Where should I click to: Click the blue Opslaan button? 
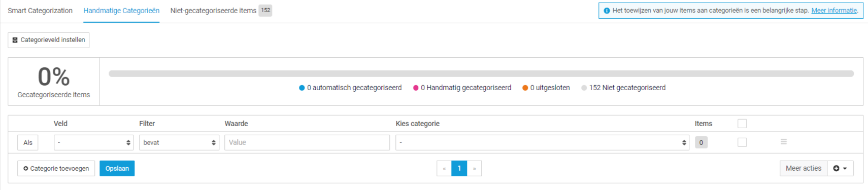pos(117,168)
